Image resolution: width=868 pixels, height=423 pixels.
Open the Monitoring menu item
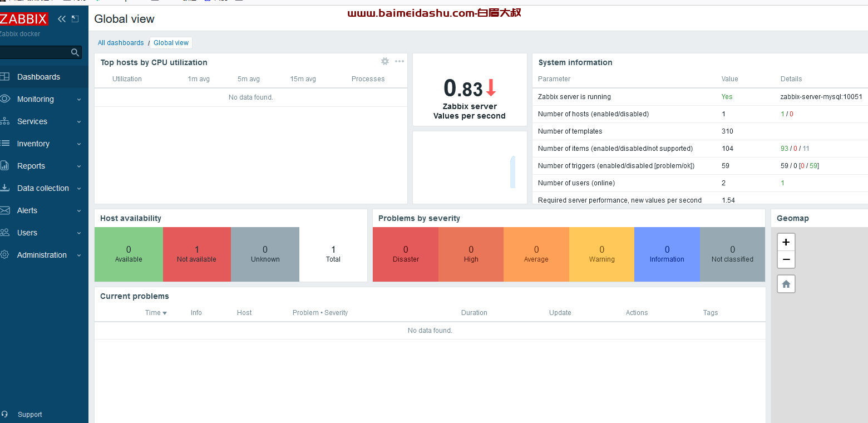coord(44,99)
